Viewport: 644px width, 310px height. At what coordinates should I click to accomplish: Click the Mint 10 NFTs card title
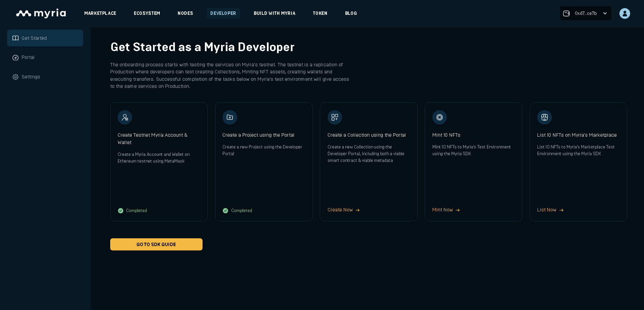coord(446,135)
